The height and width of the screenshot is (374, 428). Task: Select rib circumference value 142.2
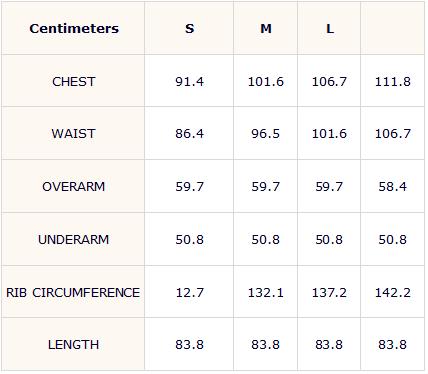(393, 292)
